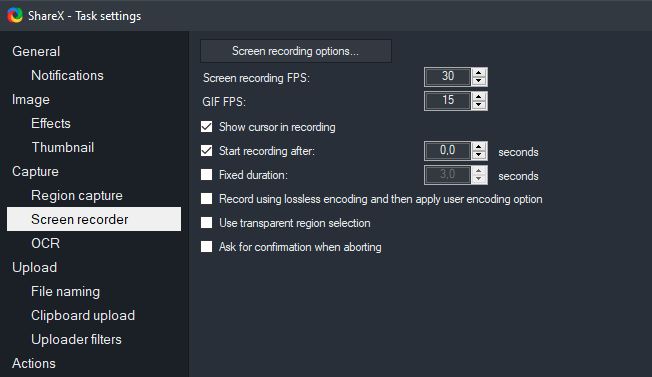Select Region capture in sidebar
Image resolution: width=652 pixels, height=377 pixels.
click(x=77, y=195)
